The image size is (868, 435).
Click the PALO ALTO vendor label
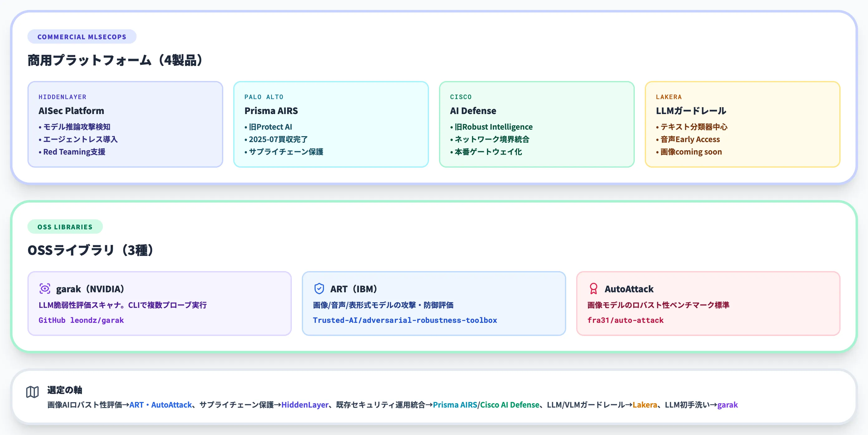coord(264,97)
